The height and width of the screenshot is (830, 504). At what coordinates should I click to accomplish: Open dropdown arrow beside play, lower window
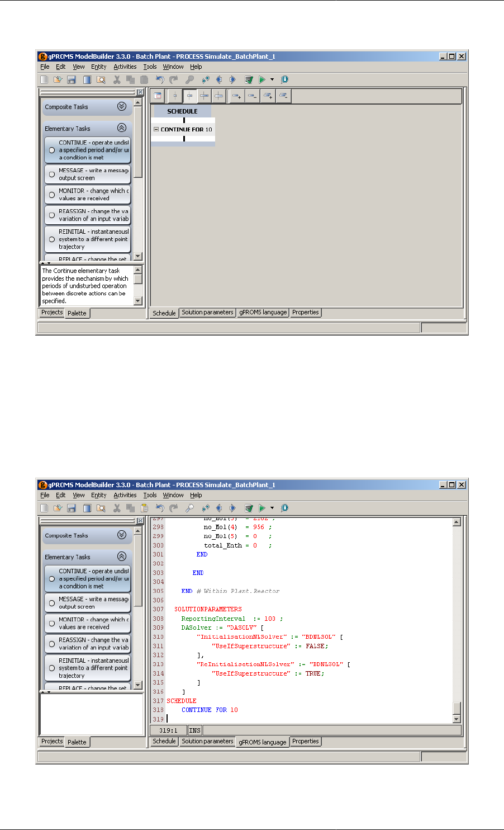point(272,508)
